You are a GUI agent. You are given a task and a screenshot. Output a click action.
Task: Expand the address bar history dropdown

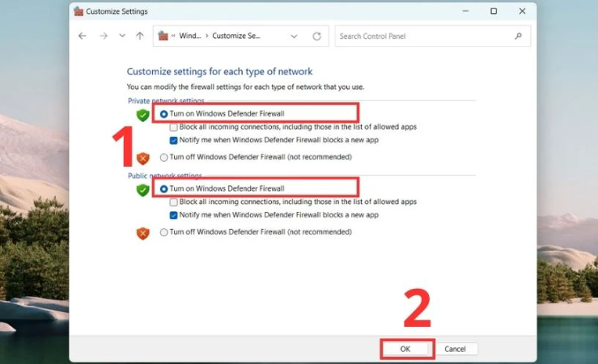(x=295, y=36)
